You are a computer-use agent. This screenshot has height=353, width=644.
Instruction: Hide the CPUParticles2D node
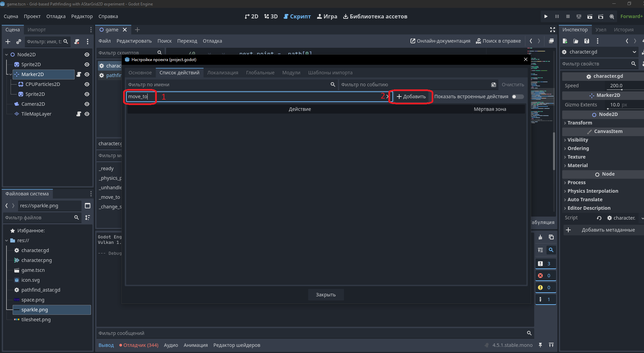pyautogui.click(x=87, y=84)
